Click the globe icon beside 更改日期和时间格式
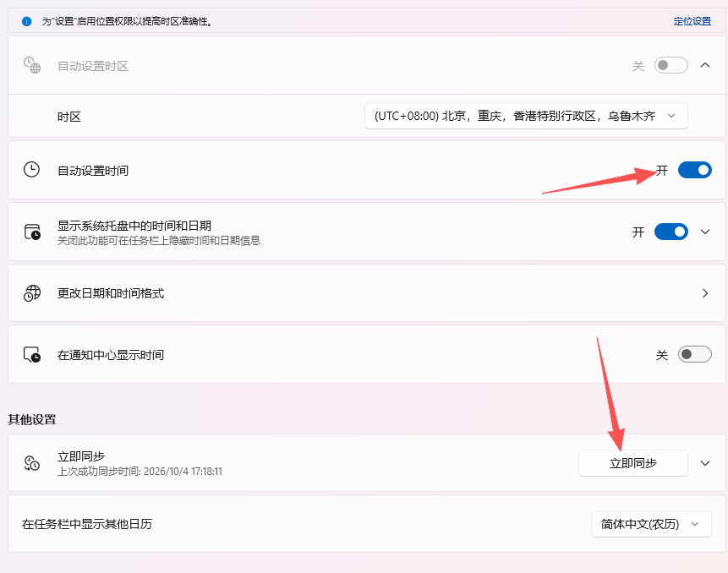728x573 pixels. tap(32, 293)
